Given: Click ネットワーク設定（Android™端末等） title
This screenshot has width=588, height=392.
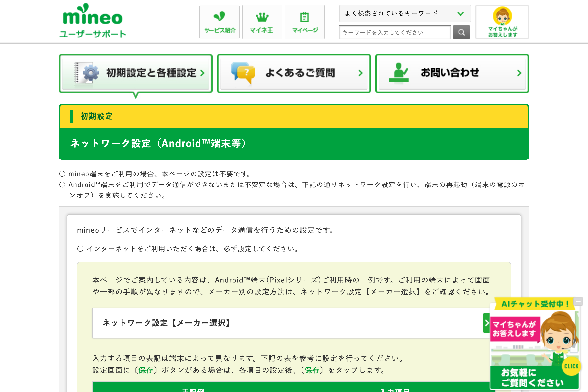Looking at the screenshot, I should point(159,144).
